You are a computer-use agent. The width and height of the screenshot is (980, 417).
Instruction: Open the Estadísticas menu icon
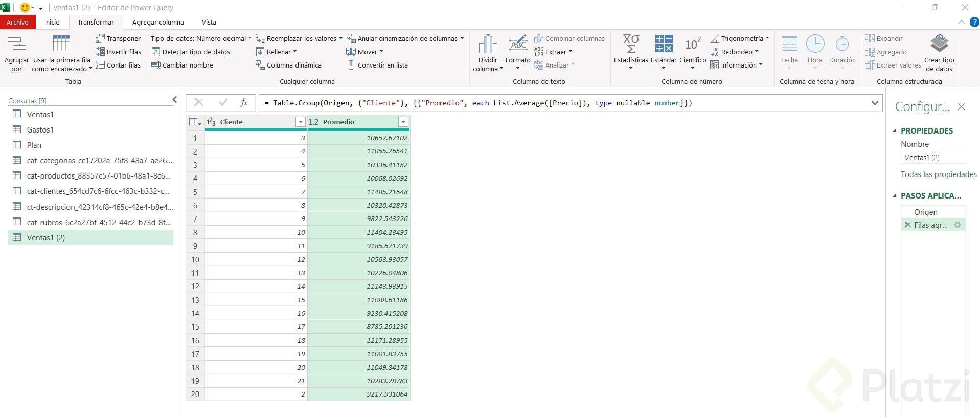click(x=631, y=43)
